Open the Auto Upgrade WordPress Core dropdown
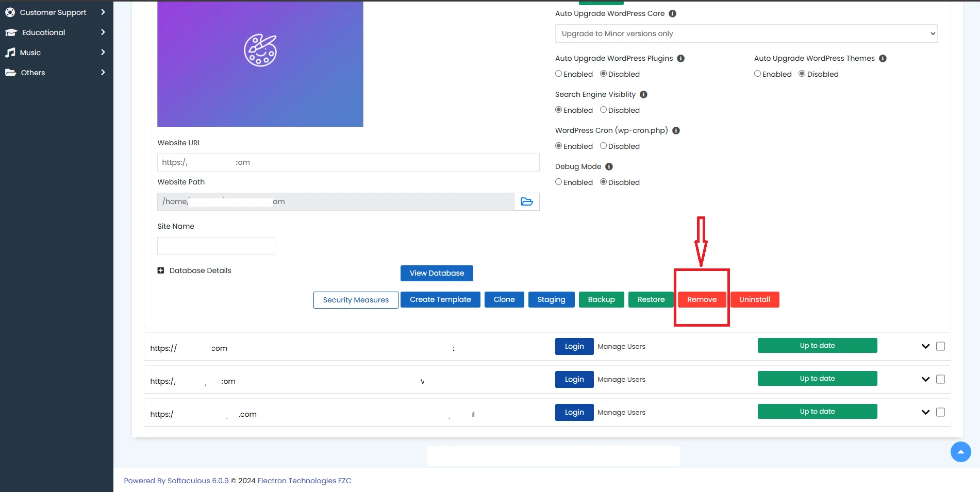 [x=745, y=33]
